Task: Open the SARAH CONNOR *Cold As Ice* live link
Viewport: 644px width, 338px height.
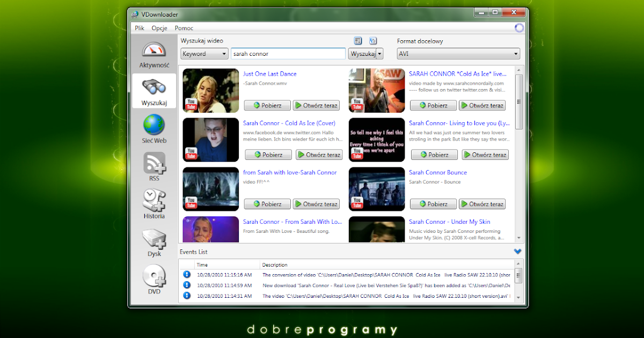Action: tap(458, 74)
